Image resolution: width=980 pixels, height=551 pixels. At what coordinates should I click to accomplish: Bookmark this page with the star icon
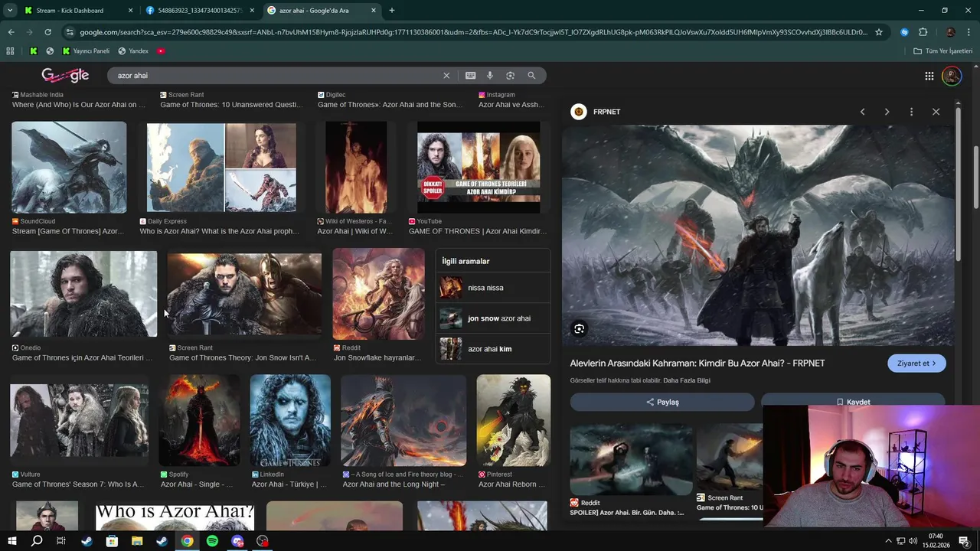(879, 32)
